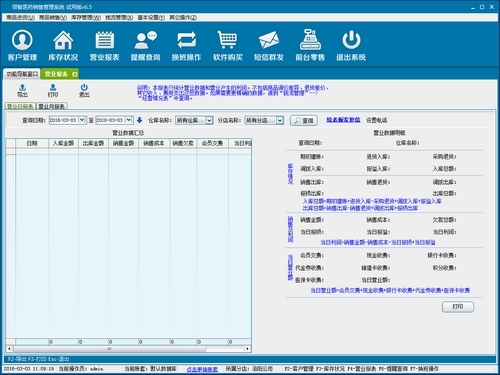Screen dimensions: 500x375
Task: Open 库存状况 inventory status house icon
Action: [63, 45]
